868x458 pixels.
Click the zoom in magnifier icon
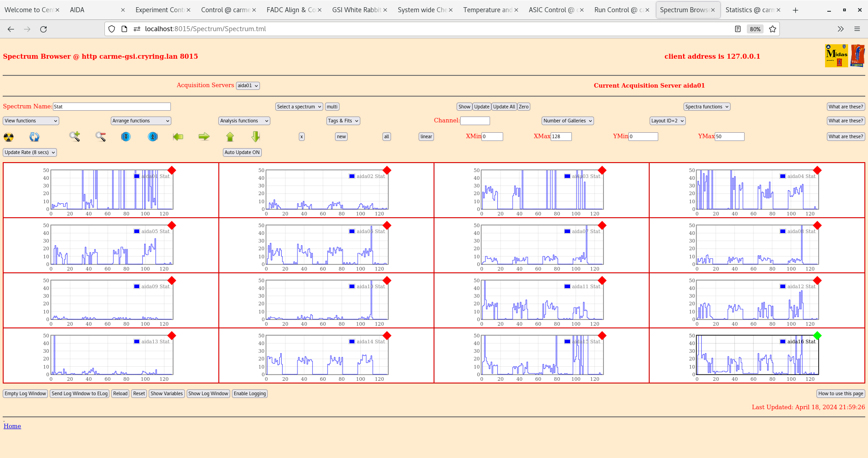pos(75,136)
